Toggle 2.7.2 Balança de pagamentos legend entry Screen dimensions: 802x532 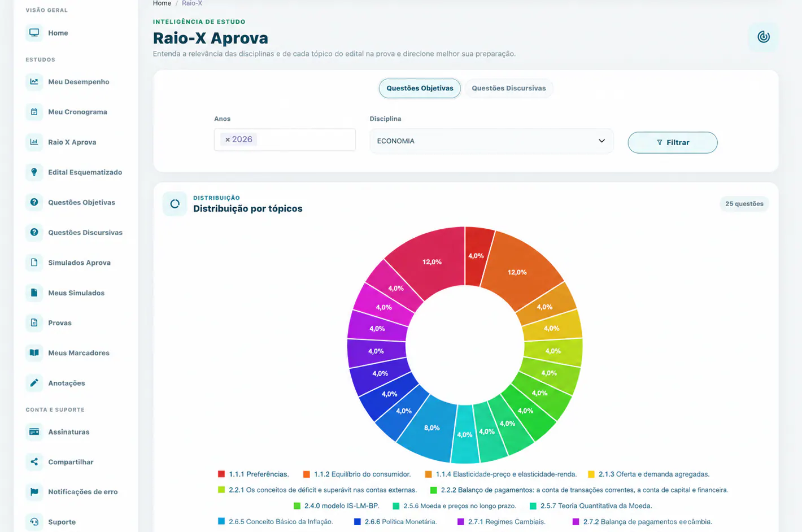[x=642, y=522]
